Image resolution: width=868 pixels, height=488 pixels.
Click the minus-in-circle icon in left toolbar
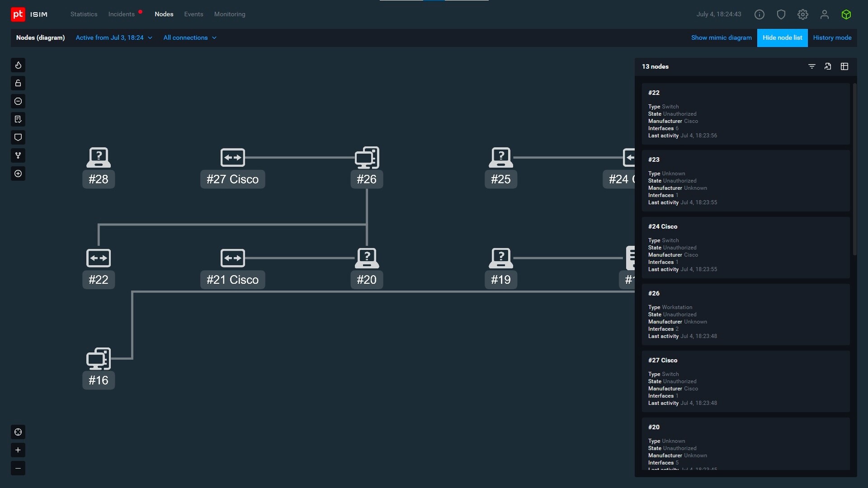pyautogui.click(x=18, y=101)
